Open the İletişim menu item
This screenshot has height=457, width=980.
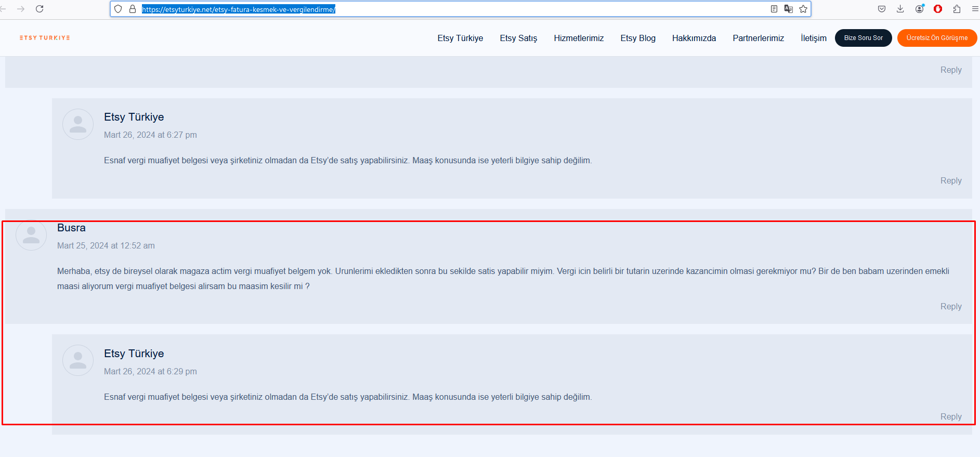[x=814, y=38]
